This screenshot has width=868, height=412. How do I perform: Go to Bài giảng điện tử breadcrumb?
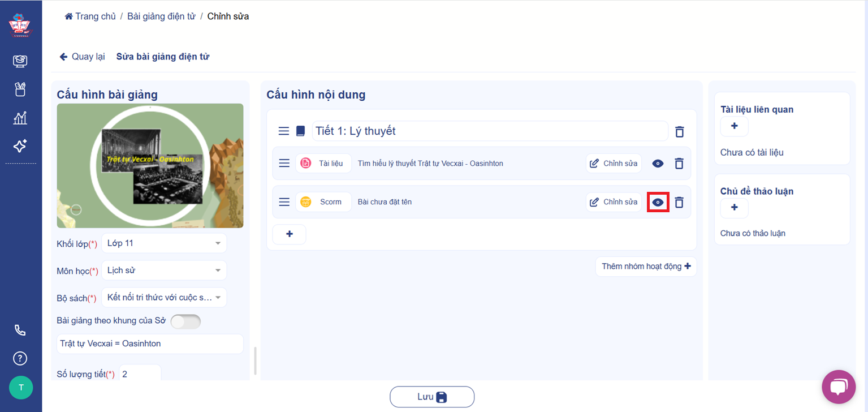pos(161,16)
